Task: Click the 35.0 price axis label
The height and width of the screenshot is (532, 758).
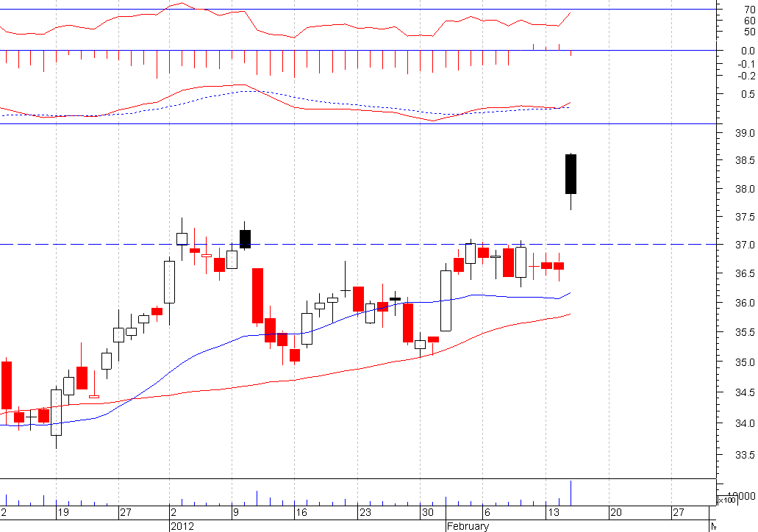Action: (x=745, y=362)
